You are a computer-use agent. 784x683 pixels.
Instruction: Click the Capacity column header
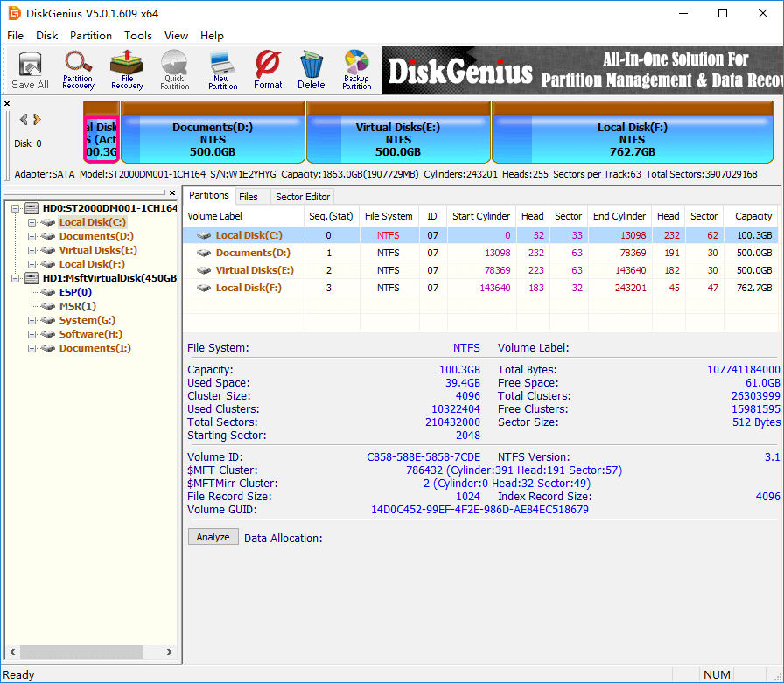pos(752,216)
